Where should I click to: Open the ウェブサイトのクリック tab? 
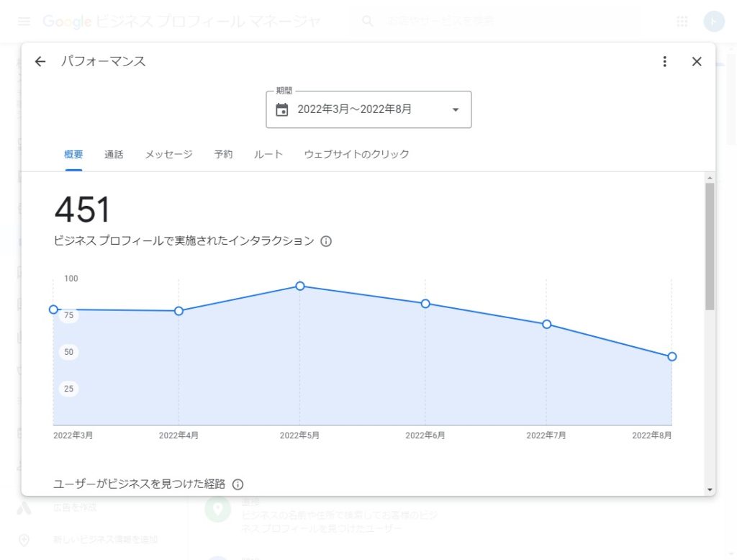356,155
